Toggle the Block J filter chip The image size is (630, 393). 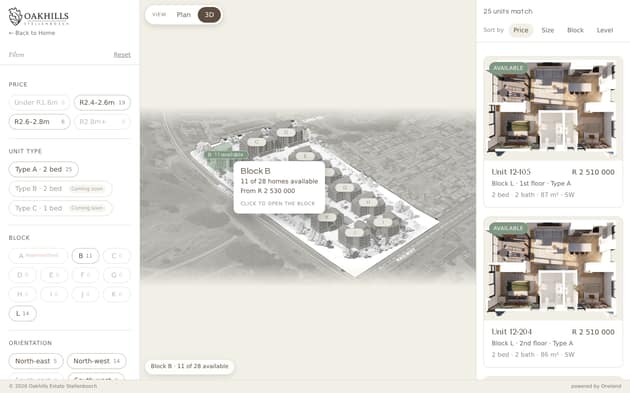[85, 294]
